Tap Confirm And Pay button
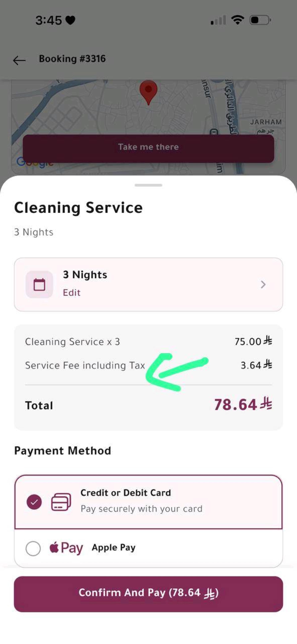Image resolution: width=297 pixels, height=644 pixels. [x=148, y=594]
